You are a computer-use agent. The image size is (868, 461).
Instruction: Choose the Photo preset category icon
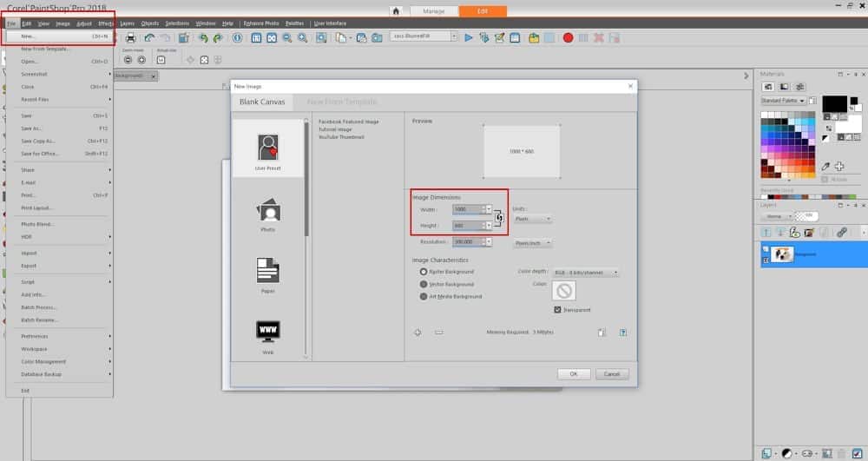tap(267, 210)
